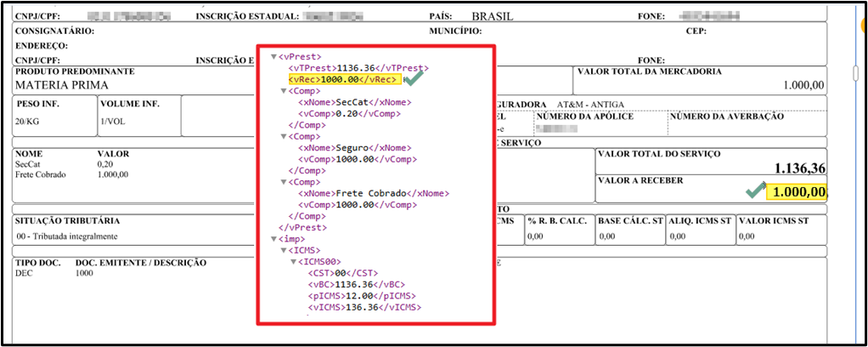Screen dimensions: 868x347
Task: Click the MATERIA PRIMA product value
Action: coord(62,85)
